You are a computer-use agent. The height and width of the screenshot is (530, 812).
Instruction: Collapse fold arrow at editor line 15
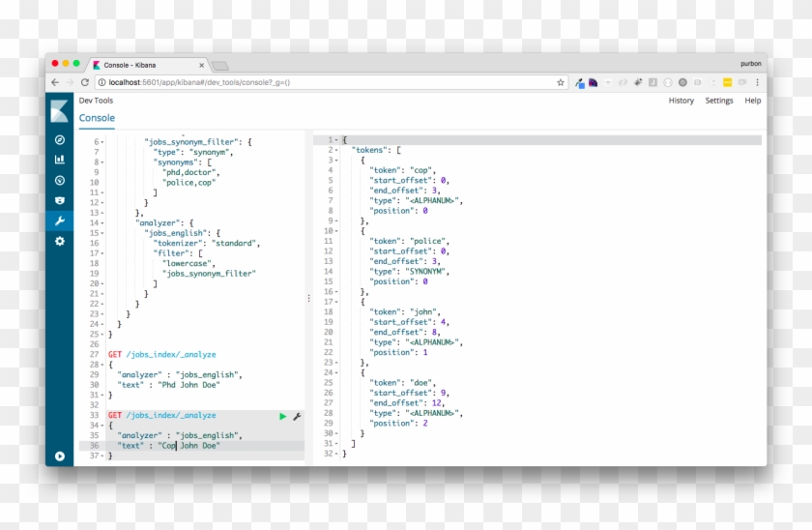click(102, 233)
